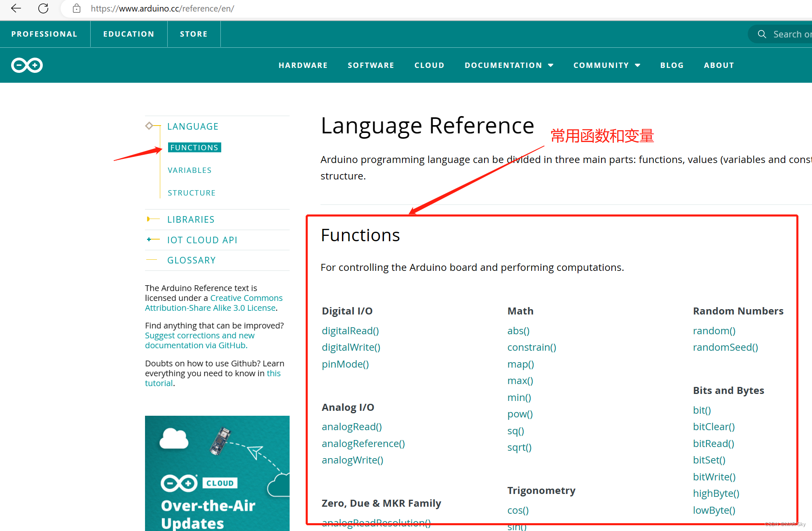This screenshot has height=531, width=812.
Task: Open analogRead() reference
Action: click(352, 427)
